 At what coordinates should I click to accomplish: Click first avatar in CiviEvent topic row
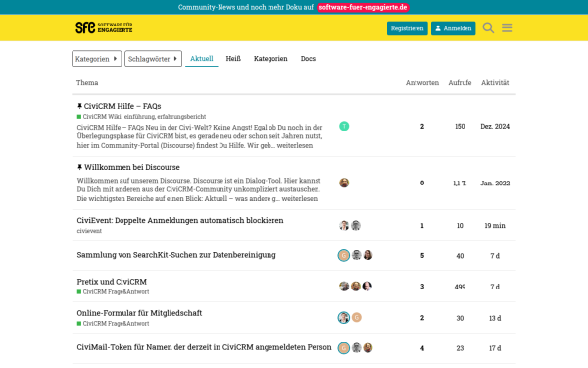click(x=344, y=226)
